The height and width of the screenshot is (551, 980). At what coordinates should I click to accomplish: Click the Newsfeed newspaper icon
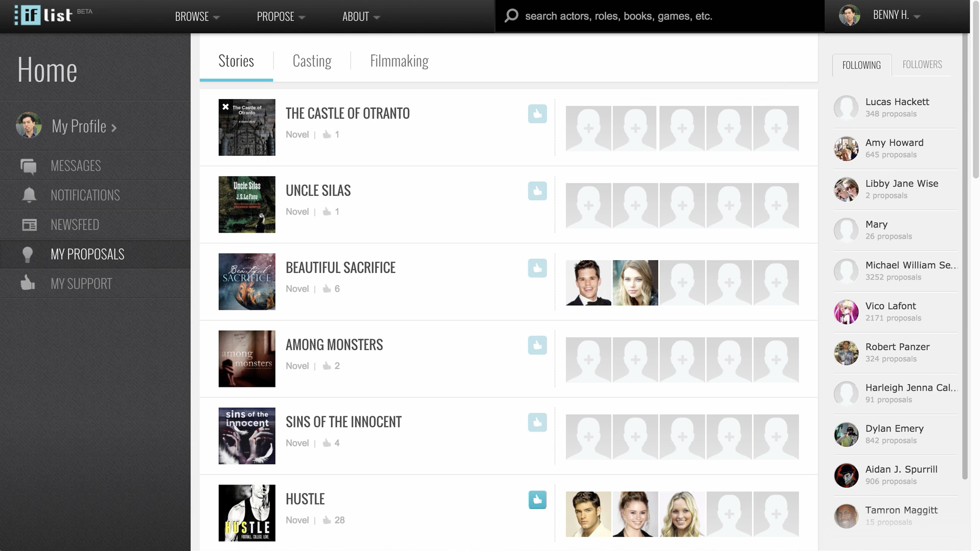point(29,225)
